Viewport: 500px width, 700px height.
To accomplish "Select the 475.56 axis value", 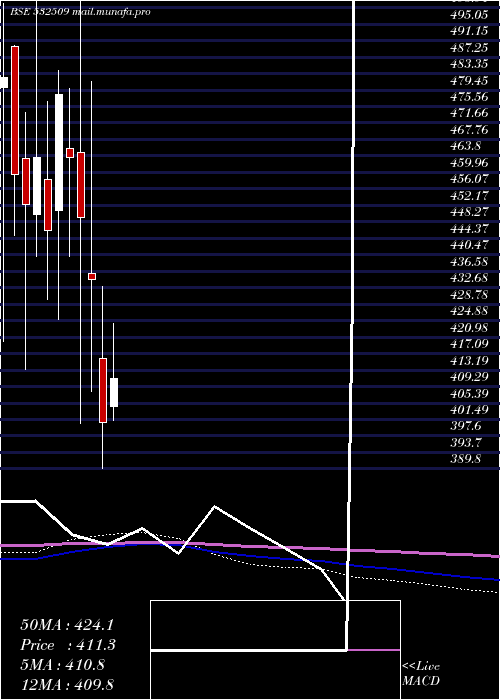I will pyautogui.click(x=469, y=97).
